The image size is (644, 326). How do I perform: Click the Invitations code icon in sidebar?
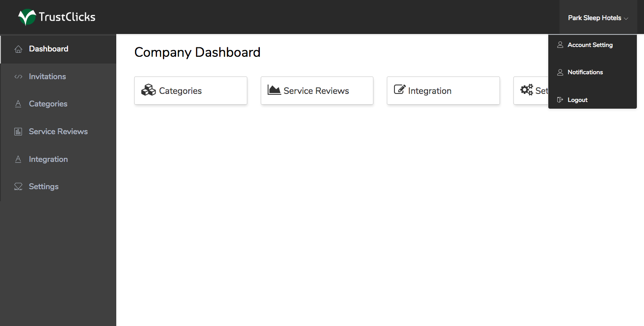[18, 76]
